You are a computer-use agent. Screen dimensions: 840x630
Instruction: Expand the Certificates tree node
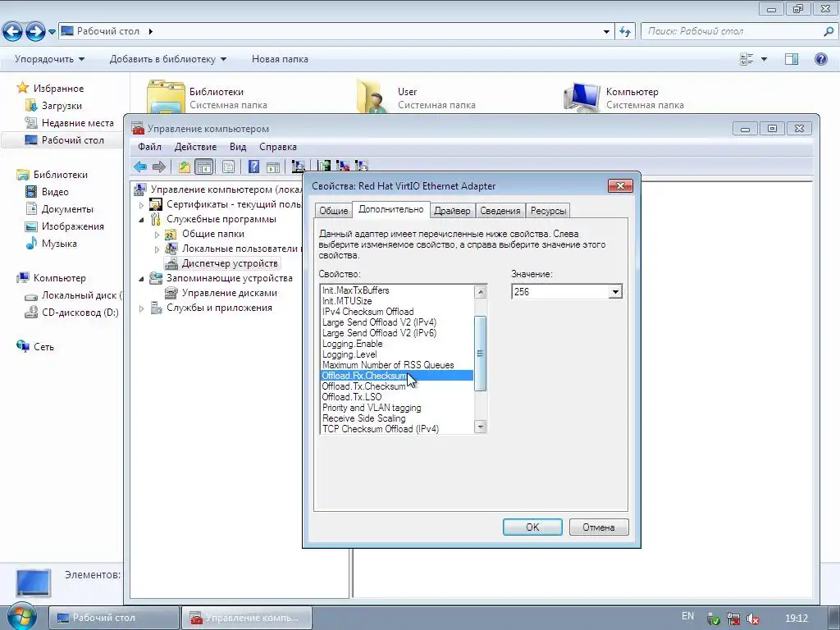[141, 205]
